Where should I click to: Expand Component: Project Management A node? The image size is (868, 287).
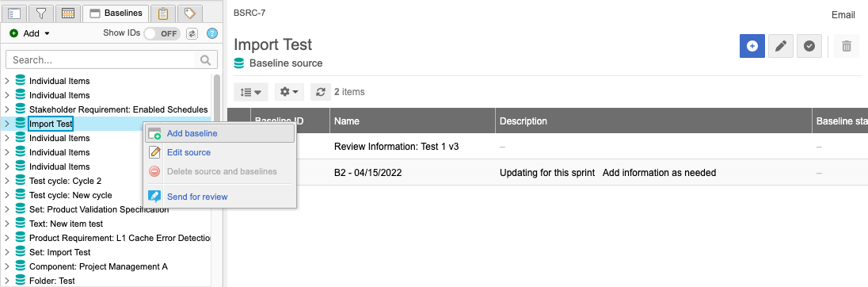click(x=7, y=266)
